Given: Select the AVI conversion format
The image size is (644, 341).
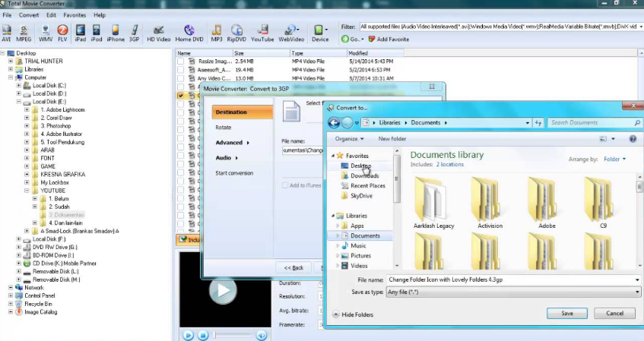Looking at the screenshot, I should pos(6,33).
